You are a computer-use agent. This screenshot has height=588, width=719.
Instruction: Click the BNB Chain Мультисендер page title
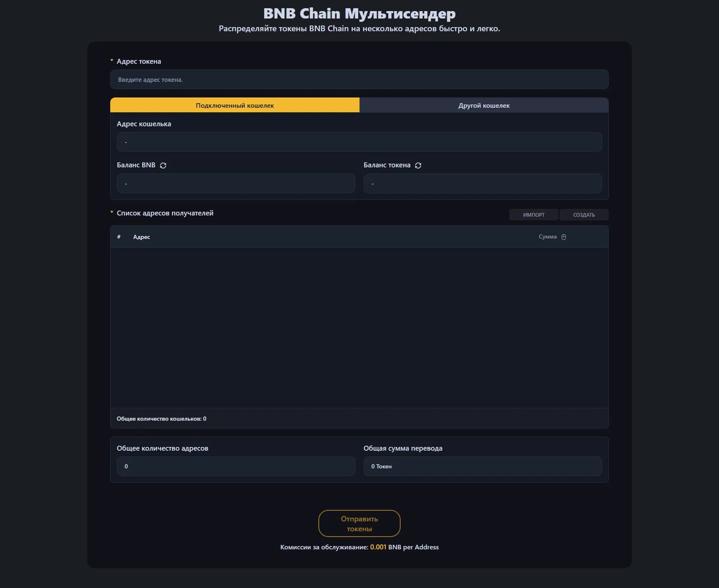point(359,14)
